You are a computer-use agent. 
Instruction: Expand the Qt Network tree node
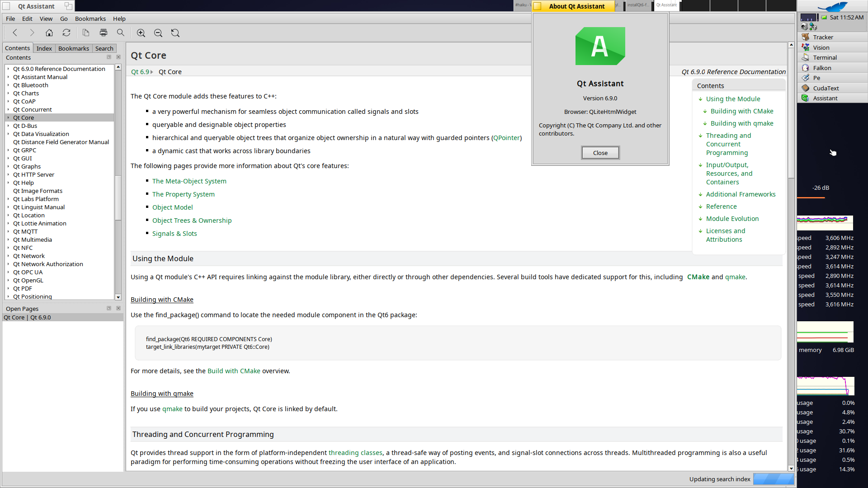[x=8, y=256]
